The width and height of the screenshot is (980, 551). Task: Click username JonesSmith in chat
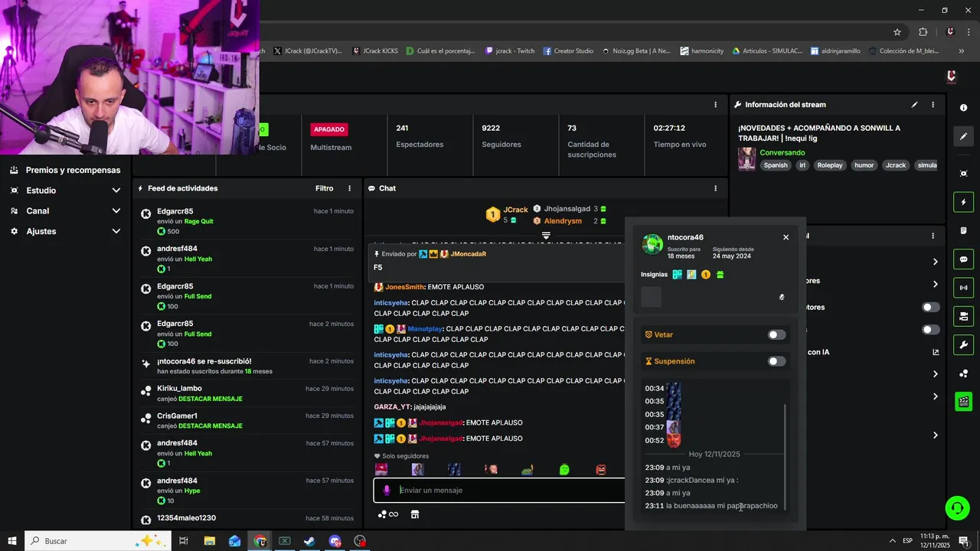tap(404, 287)
